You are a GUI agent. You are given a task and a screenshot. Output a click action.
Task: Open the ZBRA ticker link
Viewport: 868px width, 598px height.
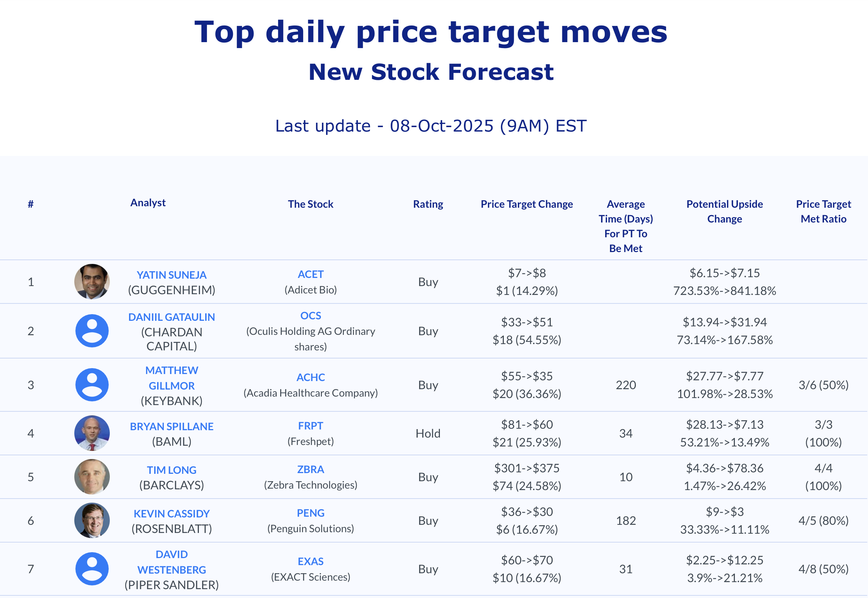point(310,469)
